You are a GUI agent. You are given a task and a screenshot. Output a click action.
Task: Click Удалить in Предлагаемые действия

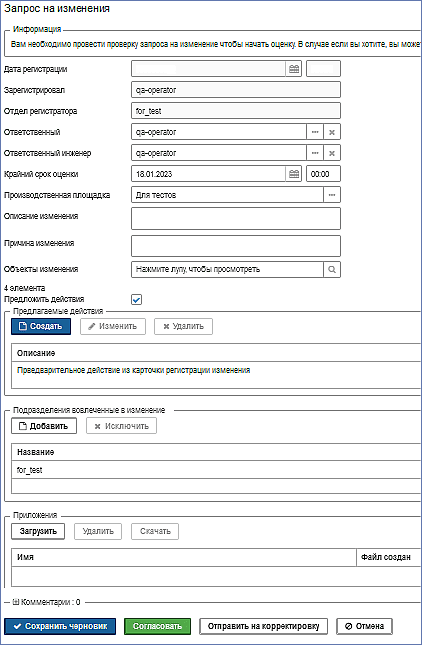coord(183,326)
